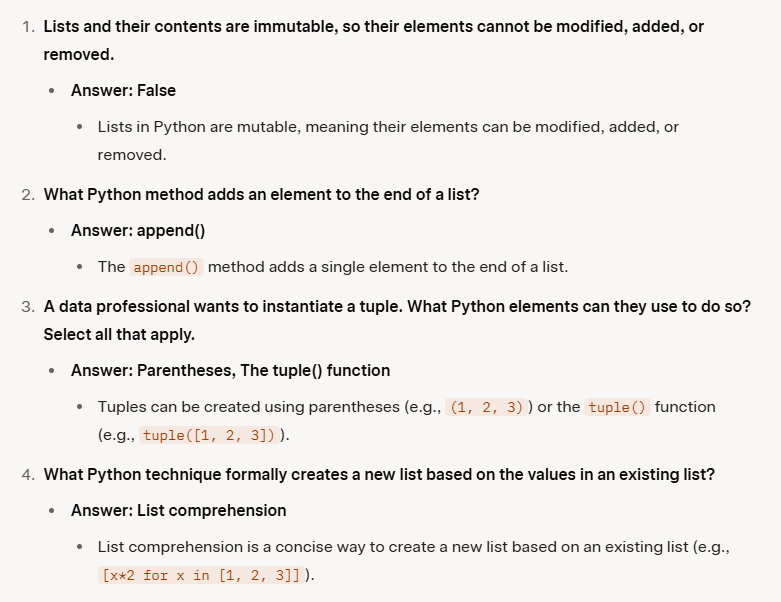This screenshot has height=602, width=781.
Task: Click the highlighted append() inline code
Action: 167,267
